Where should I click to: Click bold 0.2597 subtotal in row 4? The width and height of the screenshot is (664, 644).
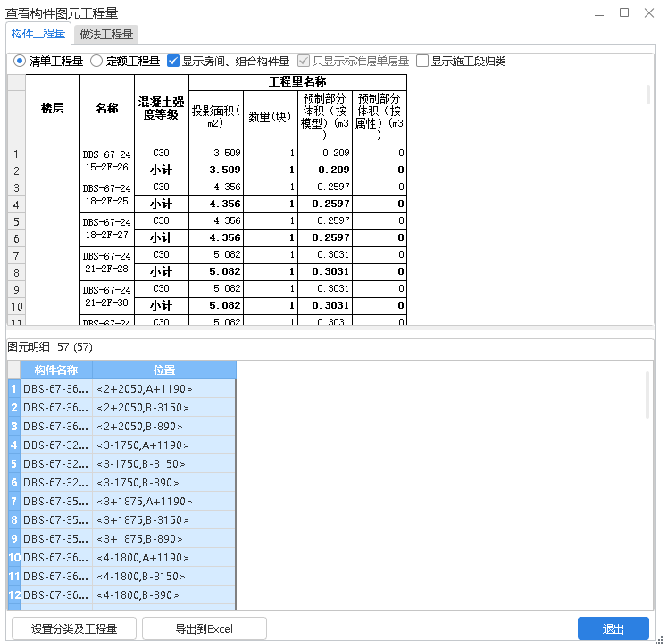click(325, 204)
